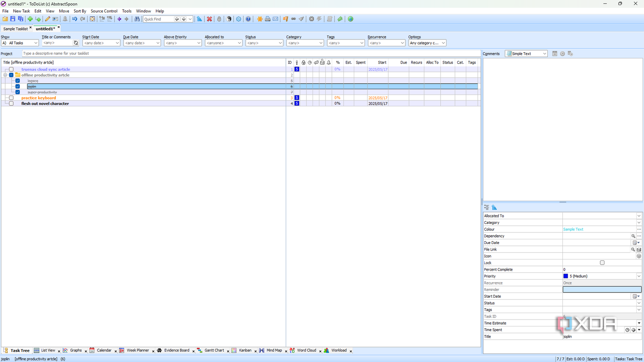Uncheck the 'logseq' subtask checkbox
Image resolution: width=644 pixels, height=362 pixels.
[x=18, y=81]
